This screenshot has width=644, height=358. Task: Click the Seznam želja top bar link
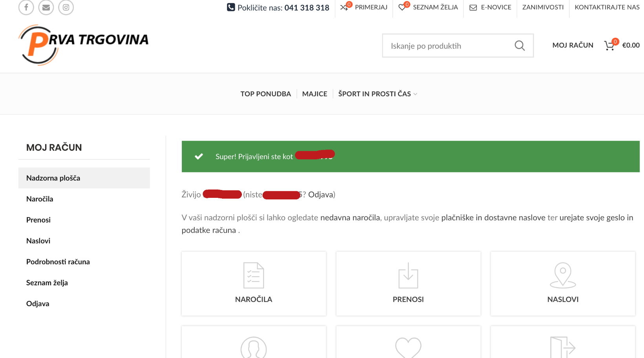435,7
